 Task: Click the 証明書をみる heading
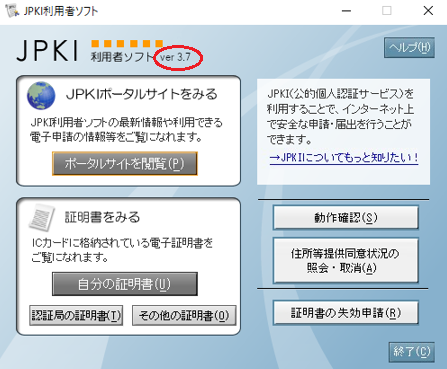(x=102, y=217)
